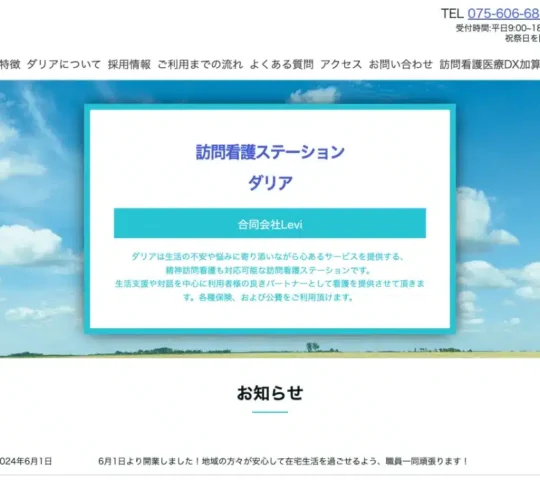The image size is (540, 480).
Task: Click line 生活支援や対話を中心に
Action: click(270, 284)
